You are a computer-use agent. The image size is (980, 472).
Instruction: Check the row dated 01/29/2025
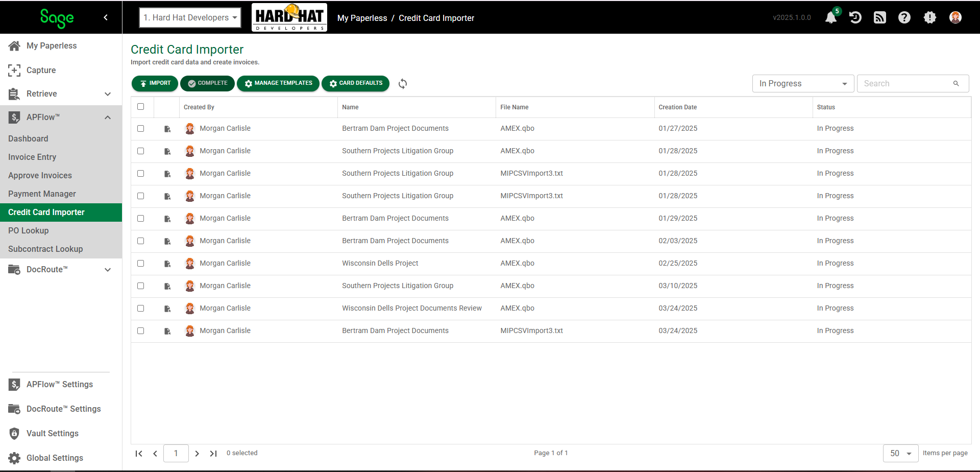(141, 219)
